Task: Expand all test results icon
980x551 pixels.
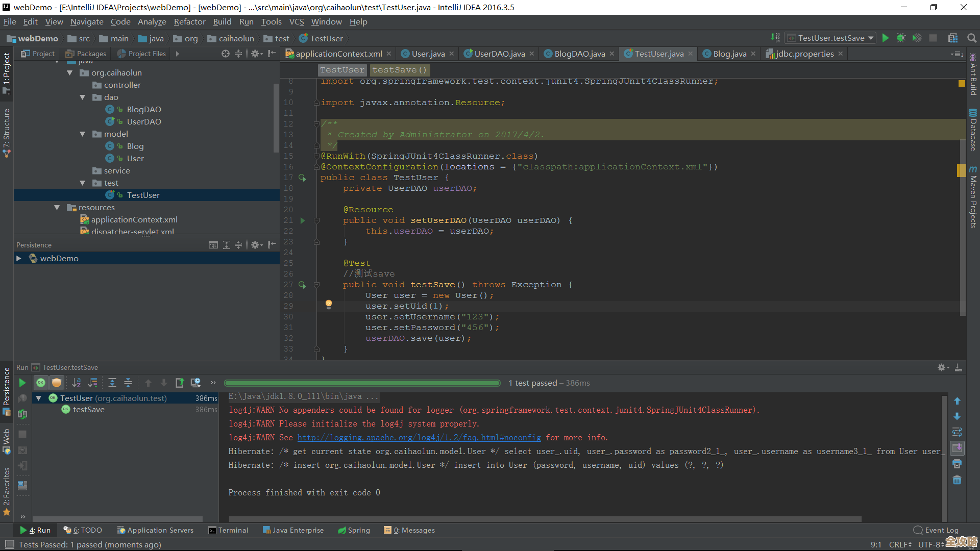Action: pos(112,383)
